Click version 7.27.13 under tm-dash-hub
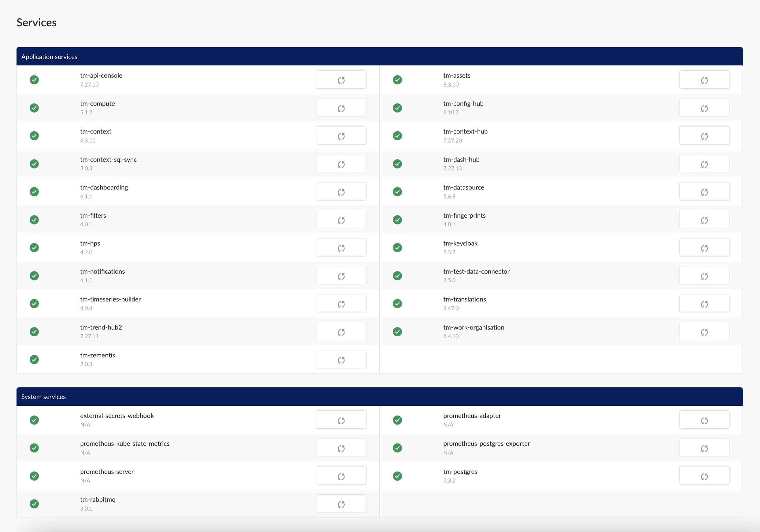The image size is (760, 532). (452, 168)
